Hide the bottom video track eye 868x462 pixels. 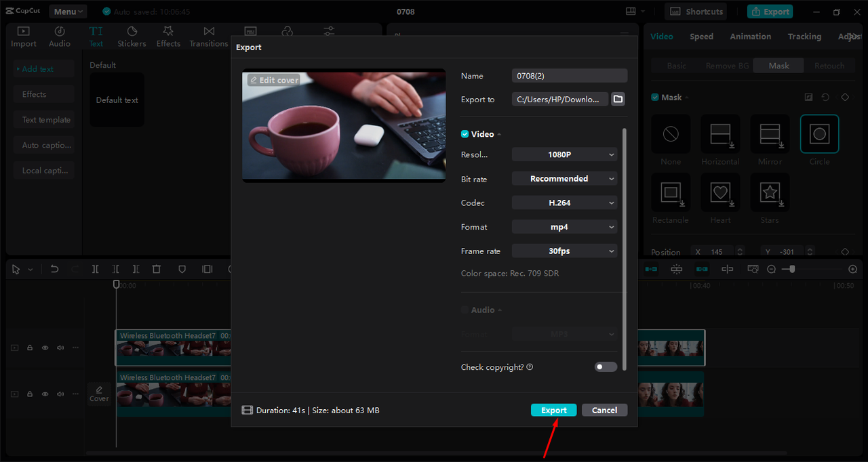[x=45, y=394]
